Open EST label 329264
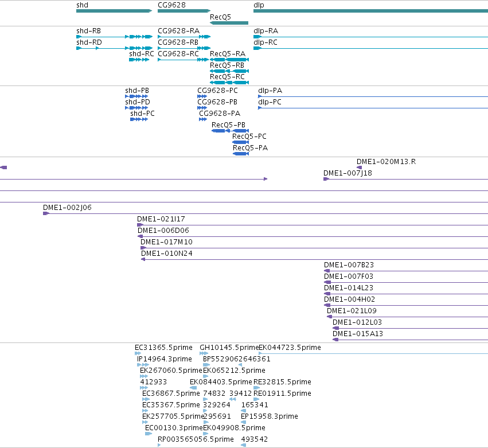Image resolution: width=488 pixels, height=448 pixels. coord(217,406)
